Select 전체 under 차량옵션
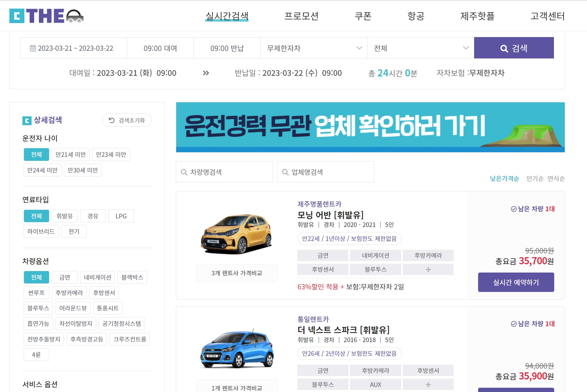 point(36,277)
